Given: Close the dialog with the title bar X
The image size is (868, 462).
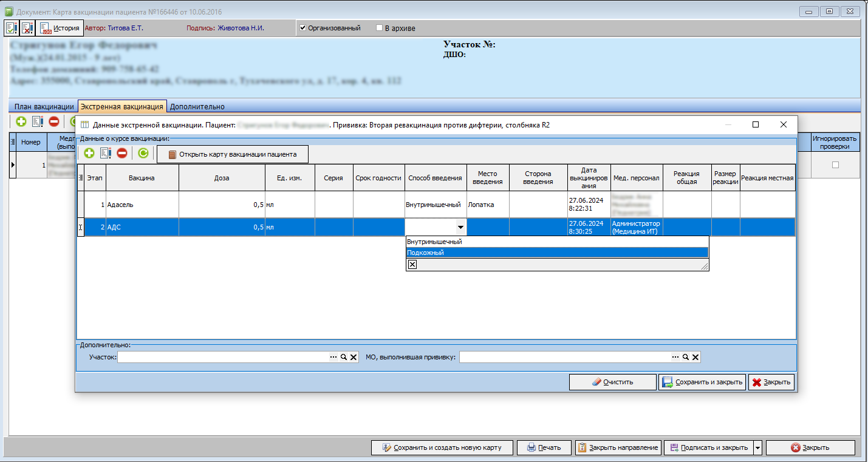Looking at the screenshot, I should click(x=784, y=124).
